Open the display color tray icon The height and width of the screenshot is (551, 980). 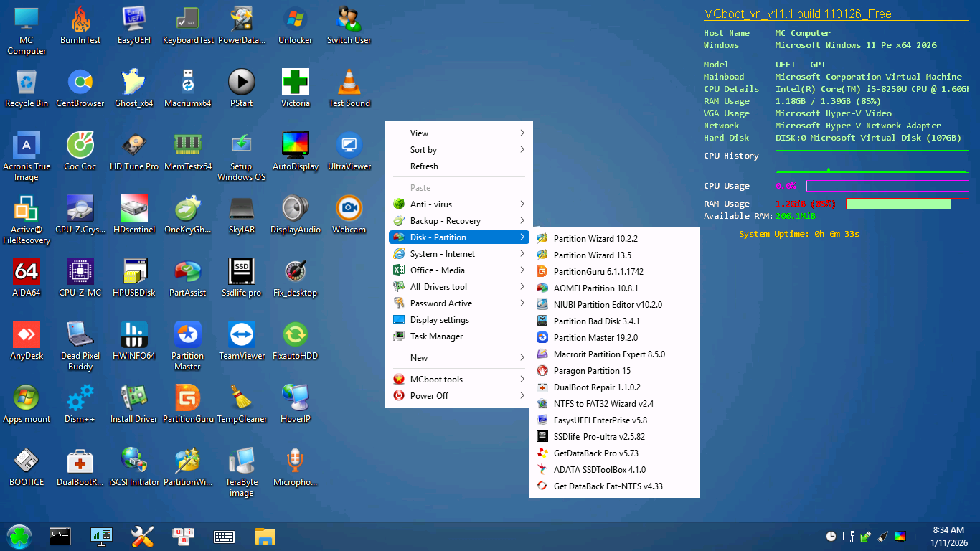pyautogui.click(x=900, y=536)
